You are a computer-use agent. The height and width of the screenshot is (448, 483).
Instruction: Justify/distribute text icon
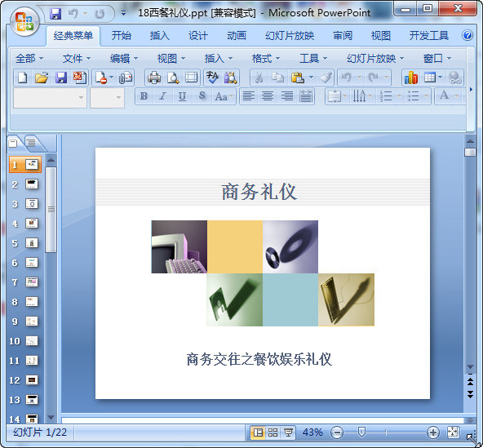coord(306,96)
